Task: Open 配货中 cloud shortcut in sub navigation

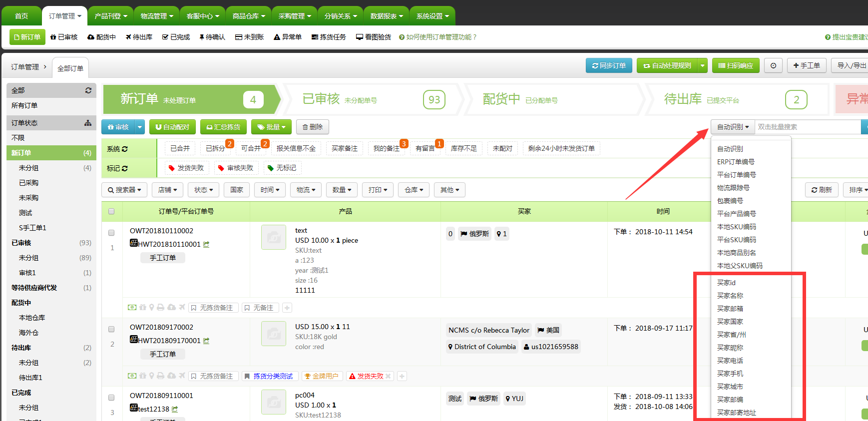Action: tap(101, 37)
